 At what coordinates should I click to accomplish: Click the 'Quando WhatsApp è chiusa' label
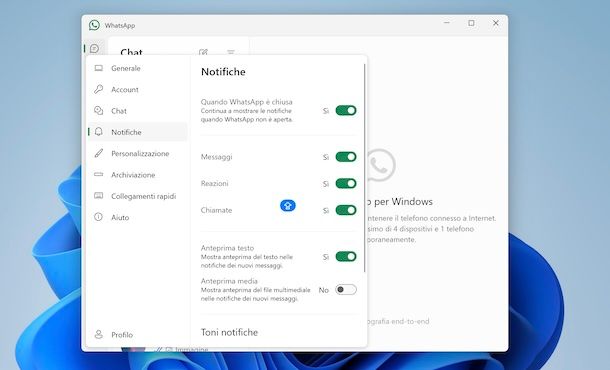[247, 102]
